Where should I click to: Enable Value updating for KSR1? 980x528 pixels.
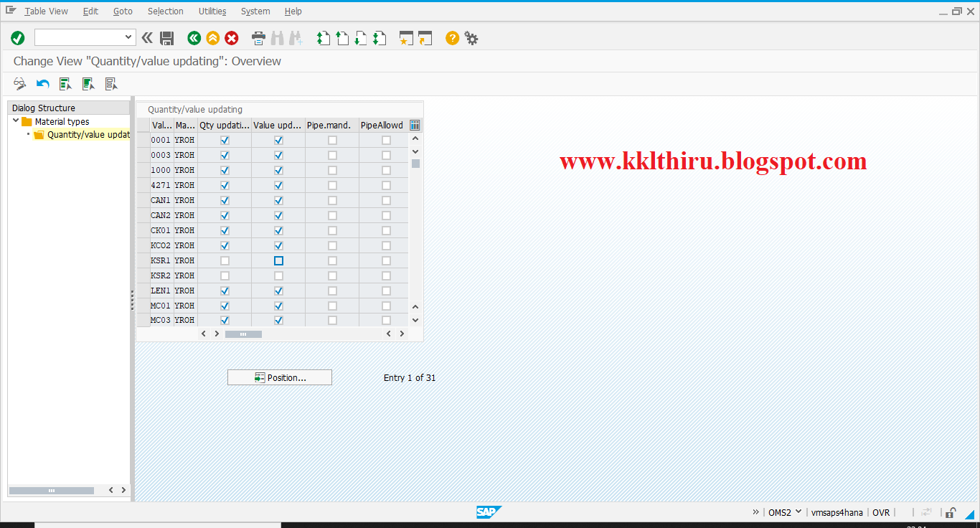coord(278,260)
